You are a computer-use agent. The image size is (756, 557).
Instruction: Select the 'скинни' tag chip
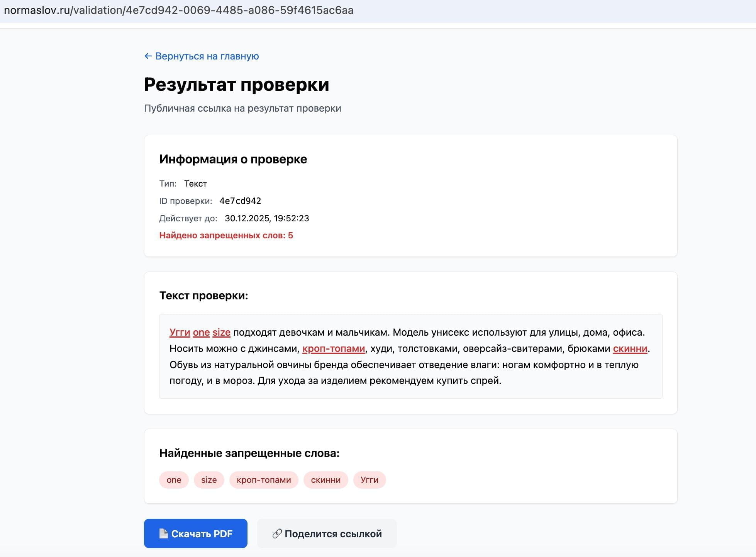pyautogui.click(x=325, y=480)
